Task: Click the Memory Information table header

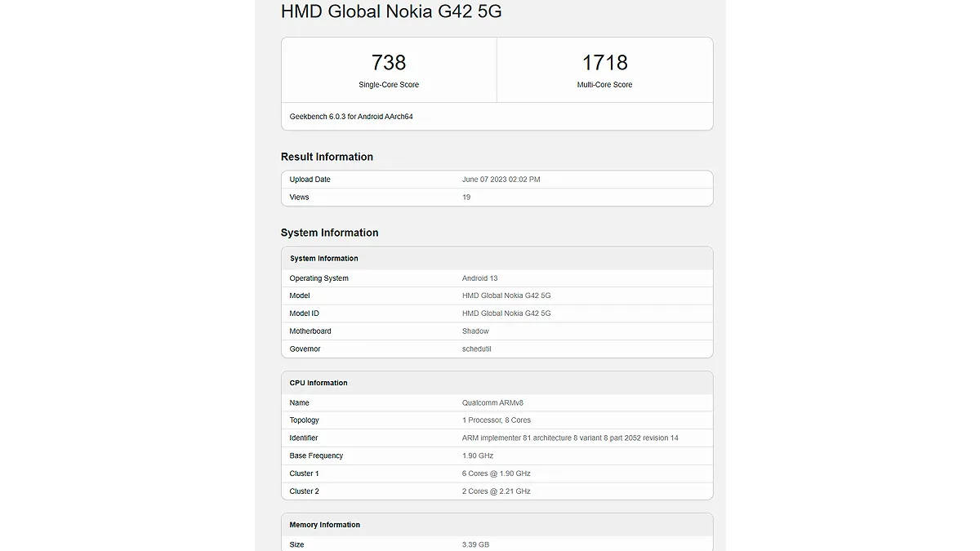Action: pos(324,525)
